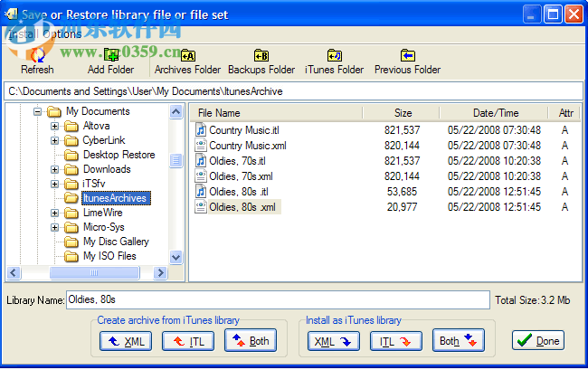The image size is (588, 370).
Task: Click the Oldies, 80s .xml file icon
Action: coord(201,206)
